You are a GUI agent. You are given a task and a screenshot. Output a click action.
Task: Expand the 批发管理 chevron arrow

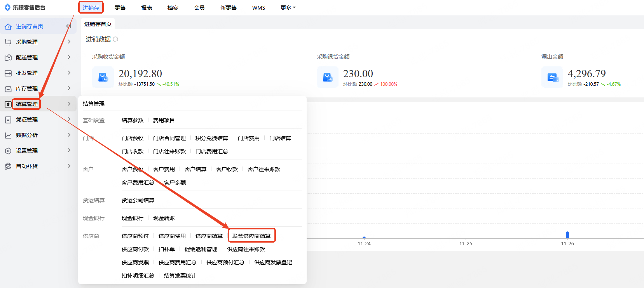click(x=69, y=73)
